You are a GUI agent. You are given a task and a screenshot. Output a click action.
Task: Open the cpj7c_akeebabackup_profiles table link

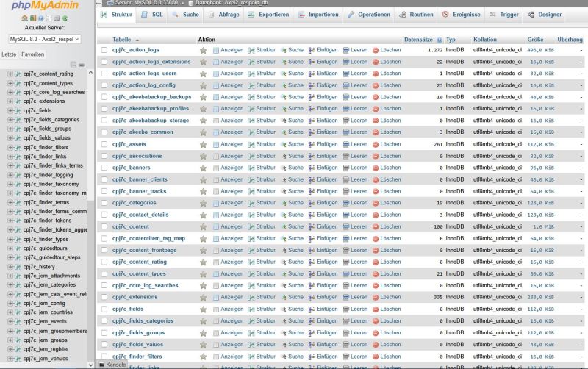(150, 109)
